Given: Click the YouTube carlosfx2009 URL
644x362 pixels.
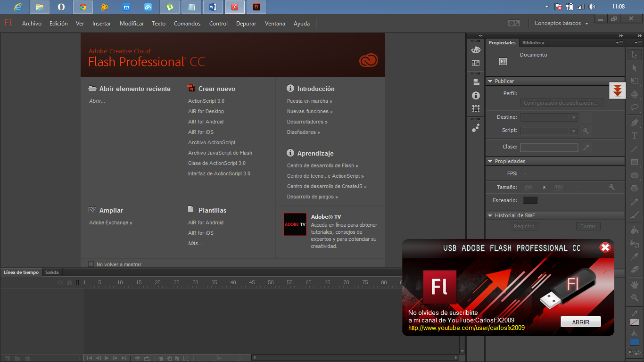Looking at the screenshot, I should point(466,328).
